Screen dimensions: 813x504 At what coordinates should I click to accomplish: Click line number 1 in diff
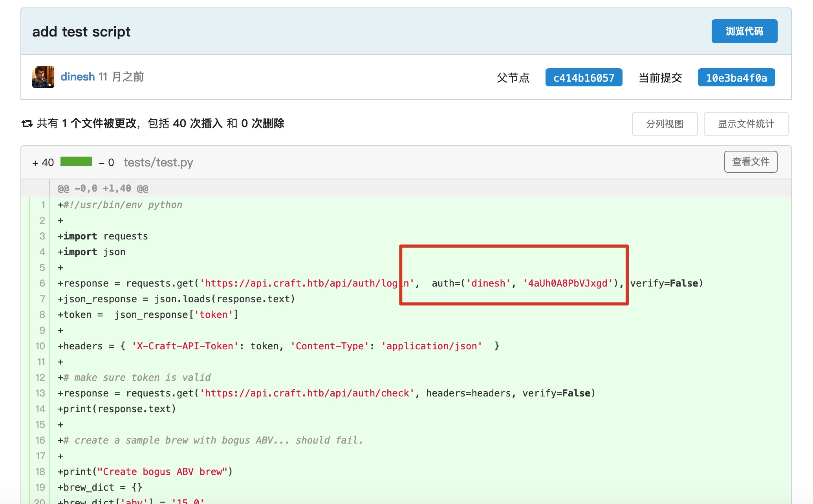pos(42,205)
